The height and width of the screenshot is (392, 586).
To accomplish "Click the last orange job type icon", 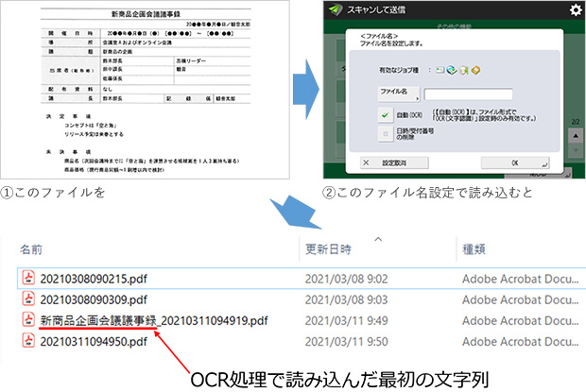I will (x=474, y=71).
